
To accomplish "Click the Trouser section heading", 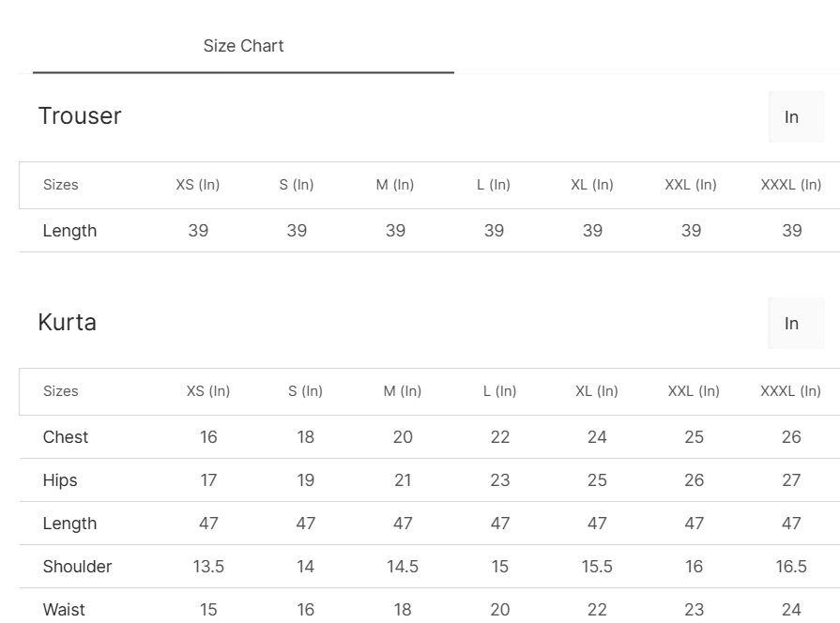I will click(x=80, y=116).
